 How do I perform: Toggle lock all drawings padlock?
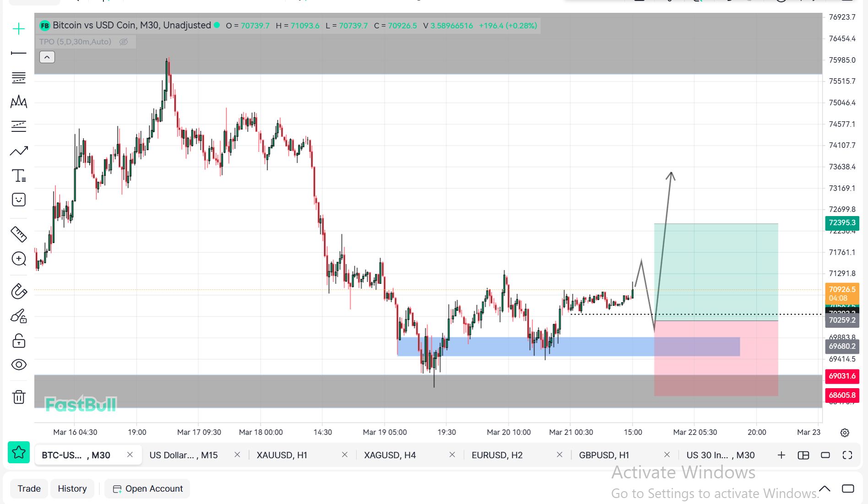click(x=19, y=341)
